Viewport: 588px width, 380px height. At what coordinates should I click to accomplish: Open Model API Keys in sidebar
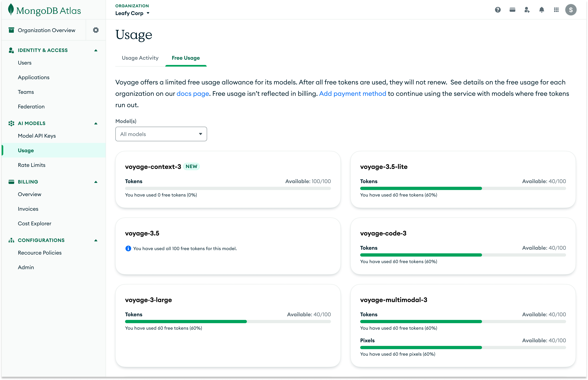(37, 136)
